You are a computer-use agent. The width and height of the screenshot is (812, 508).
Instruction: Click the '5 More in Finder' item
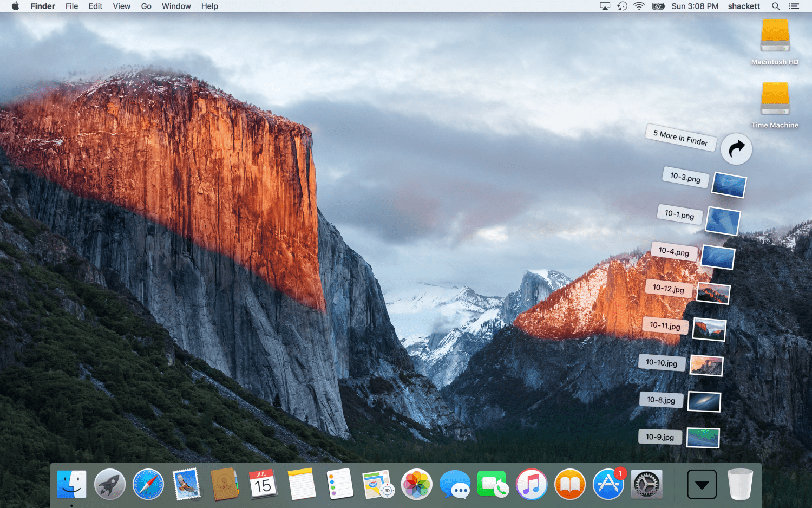[681, 138]
